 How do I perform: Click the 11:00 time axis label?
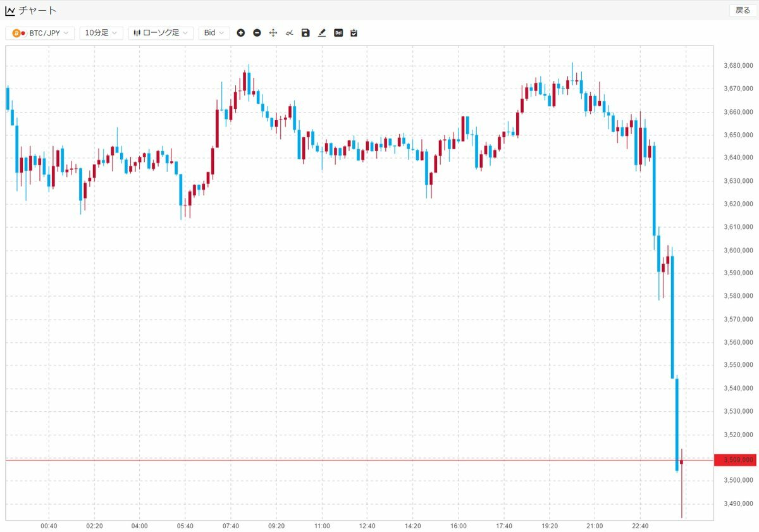tap(322, 526)
